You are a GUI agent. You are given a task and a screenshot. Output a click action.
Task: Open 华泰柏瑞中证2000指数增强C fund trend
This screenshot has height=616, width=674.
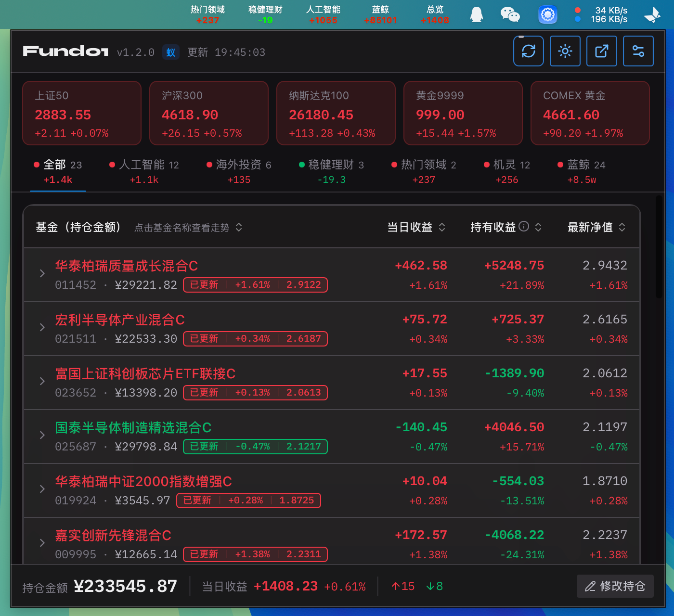[143, 481]
